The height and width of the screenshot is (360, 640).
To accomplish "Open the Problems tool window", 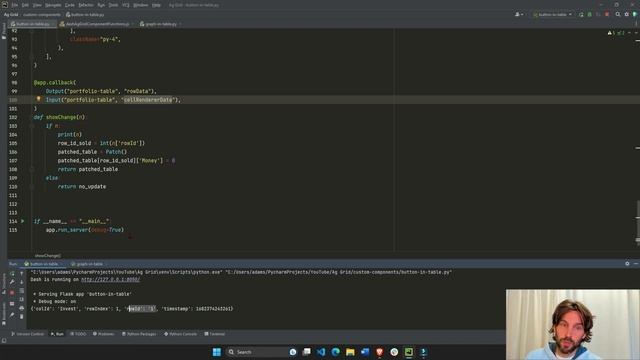I will 104,334.
